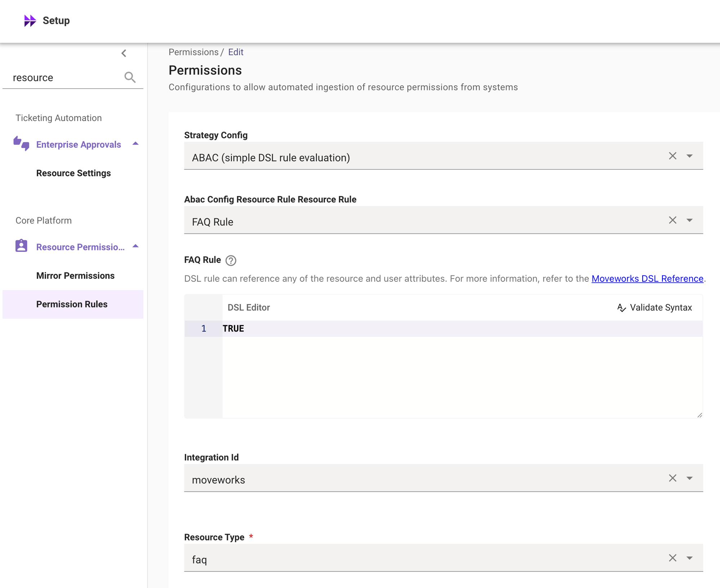Open the Moveworks DSL Reference link
The image size is (720, 588).
(647, 279)
